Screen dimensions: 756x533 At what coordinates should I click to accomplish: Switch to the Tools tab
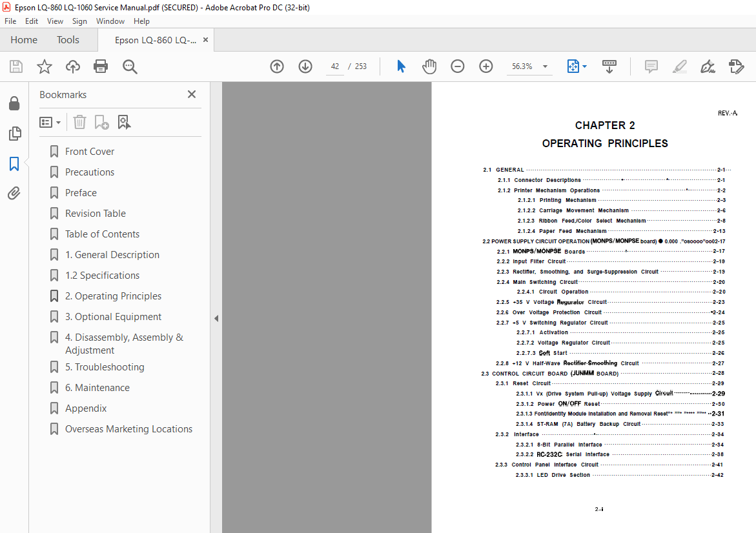68,39
